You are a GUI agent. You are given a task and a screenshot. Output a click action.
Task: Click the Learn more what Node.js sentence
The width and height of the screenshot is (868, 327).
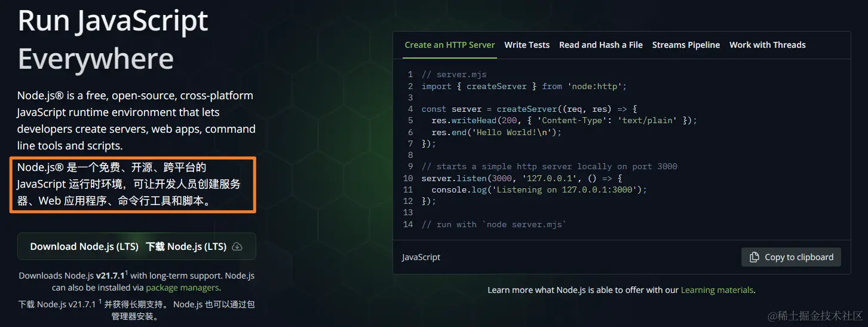[x=621, y=290]
